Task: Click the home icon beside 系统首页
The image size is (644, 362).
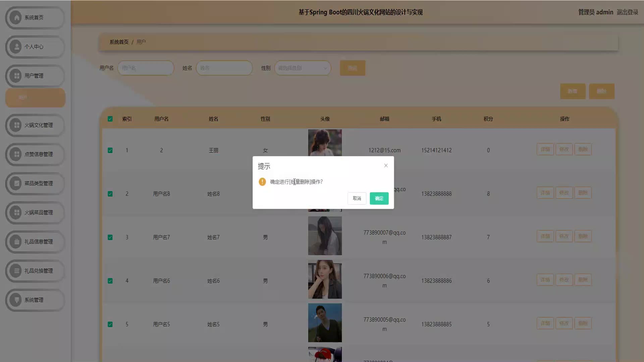Action: coord(16,17)
